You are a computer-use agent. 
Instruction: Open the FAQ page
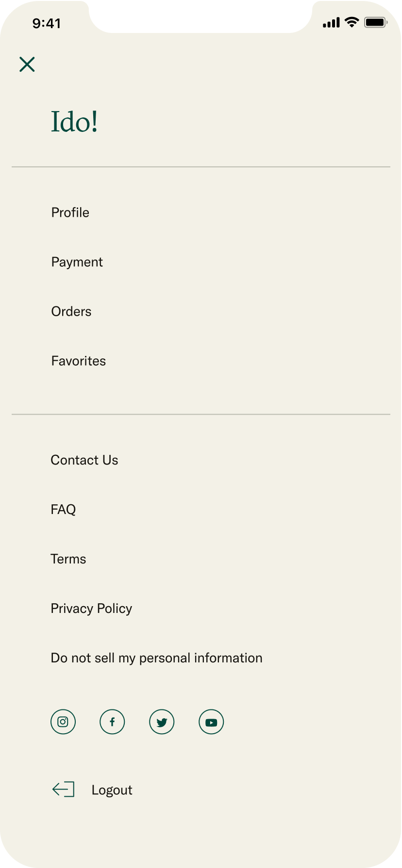64,509
